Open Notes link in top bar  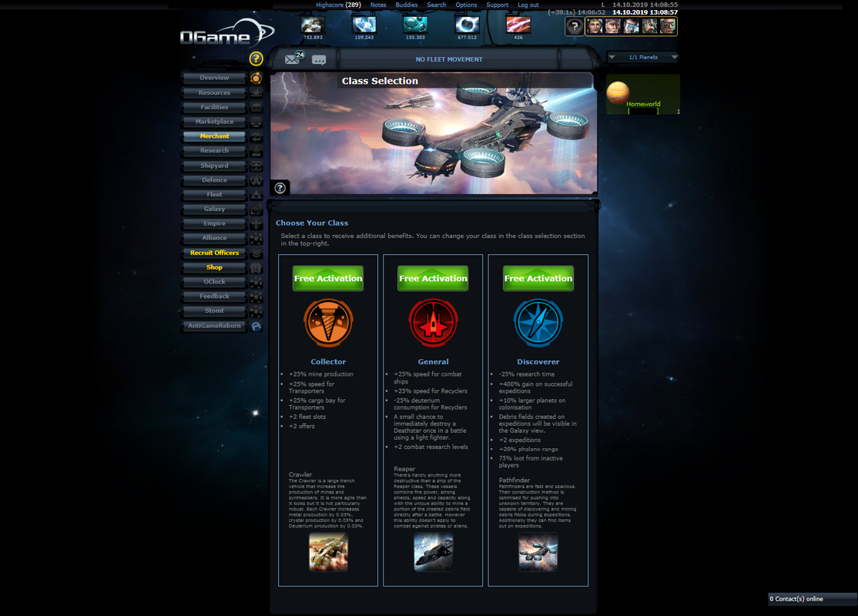[378, 5]
